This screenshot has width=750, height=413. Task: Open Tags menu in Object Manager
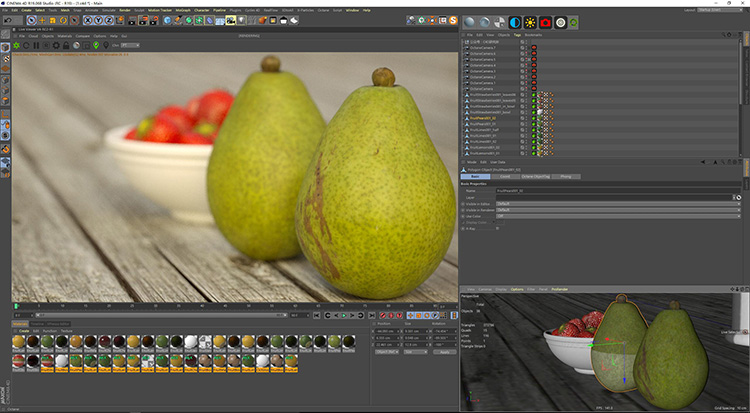517,35
